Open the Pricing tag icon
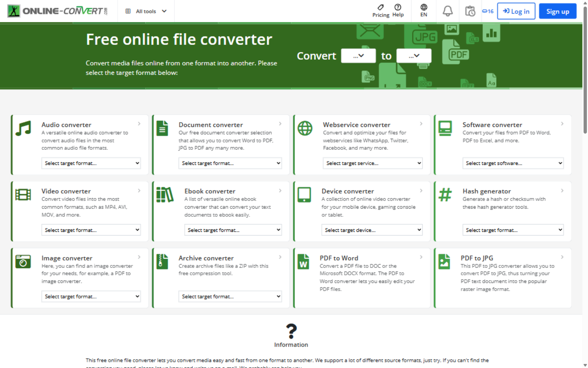The width and height of the screenshot is (588, 368). point(381,7)
